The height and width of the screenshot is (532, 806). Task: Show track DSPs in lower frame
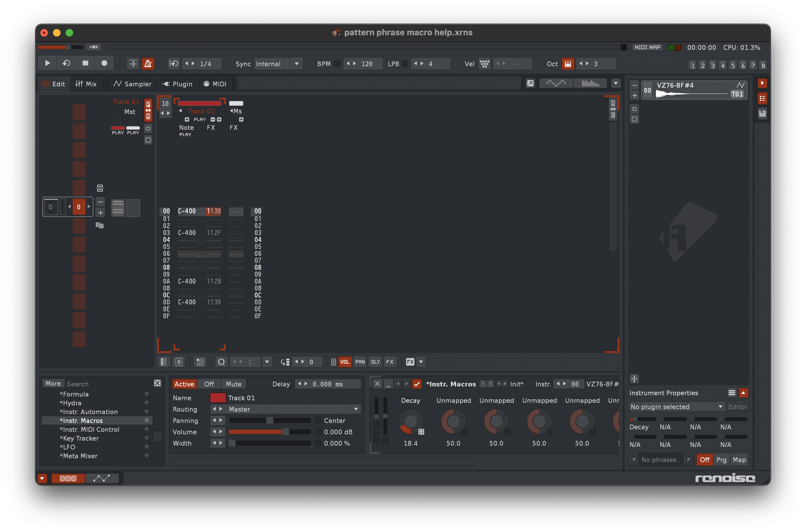coord(68,478)
